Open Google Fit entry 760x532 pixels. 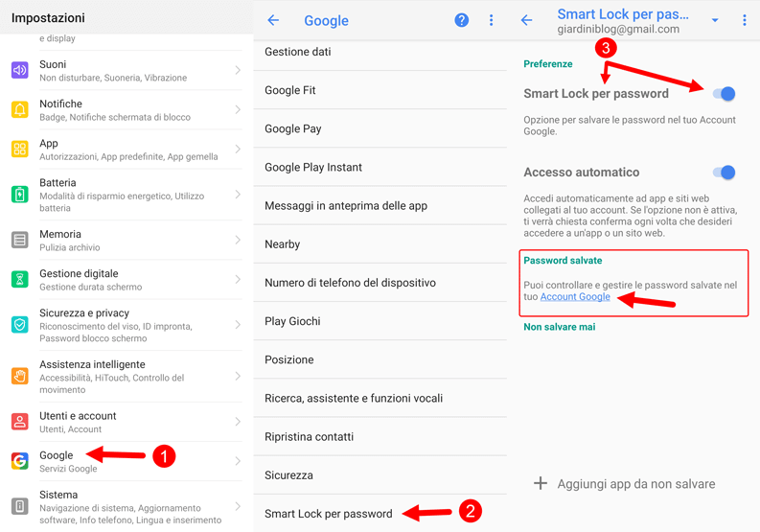click(380, 90)
